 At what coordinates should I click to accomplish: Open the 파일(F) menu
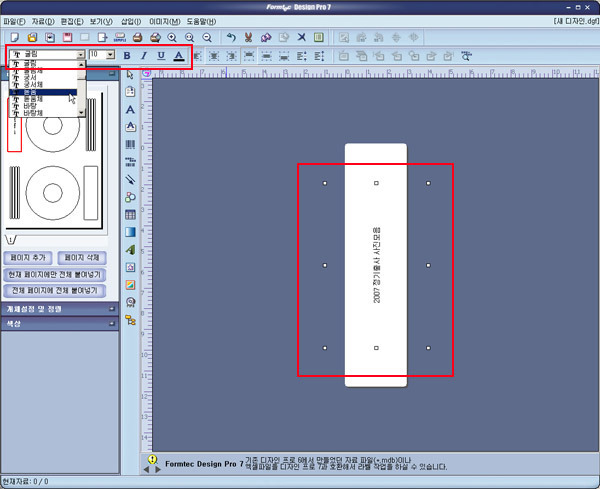point(14,21)
